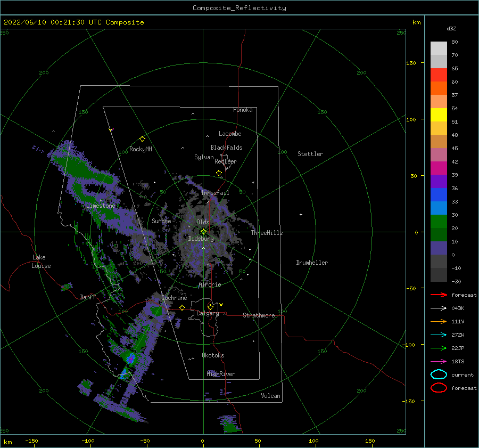Select yellow diamond marker inside Calgary outline
Image resolution: width=479 pixels, height=448 pixels.
pyautogui.click(x=210, y=307)
